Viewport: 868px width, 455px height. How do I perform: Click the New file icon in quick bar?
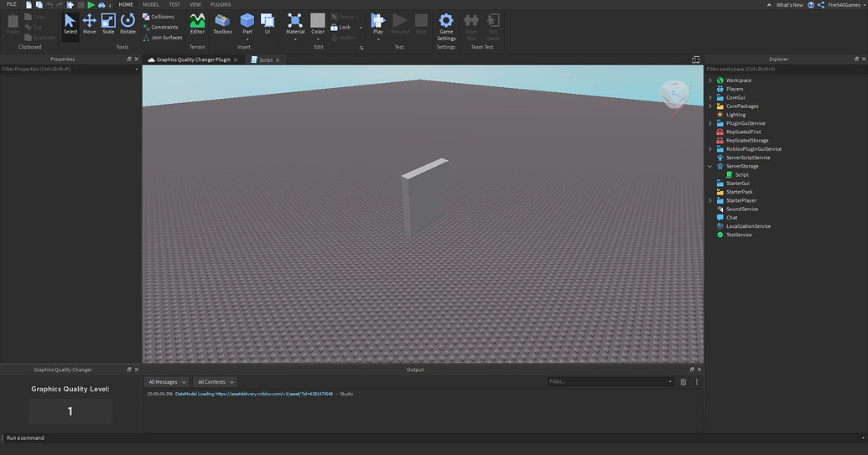point(29,4)
